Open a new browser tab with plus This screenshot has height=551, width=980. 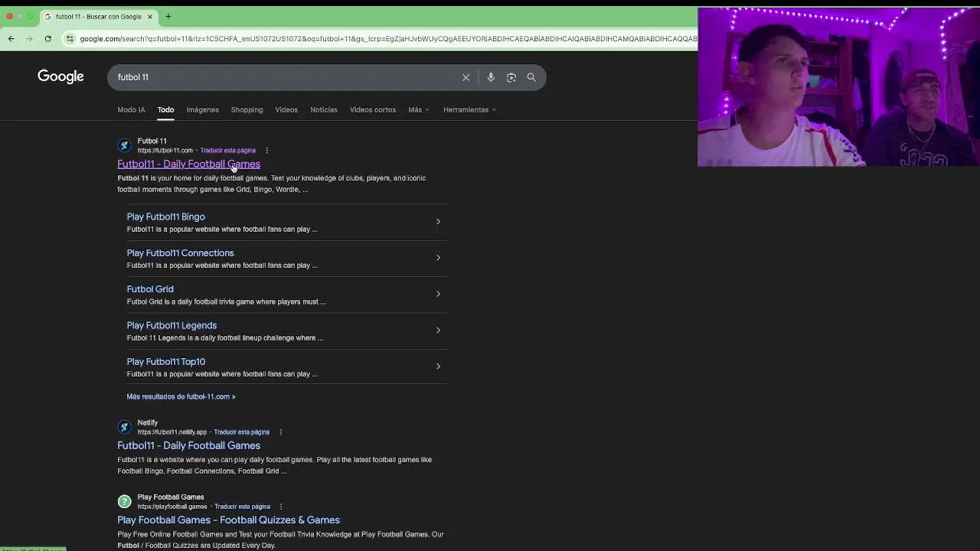(168, 16)
